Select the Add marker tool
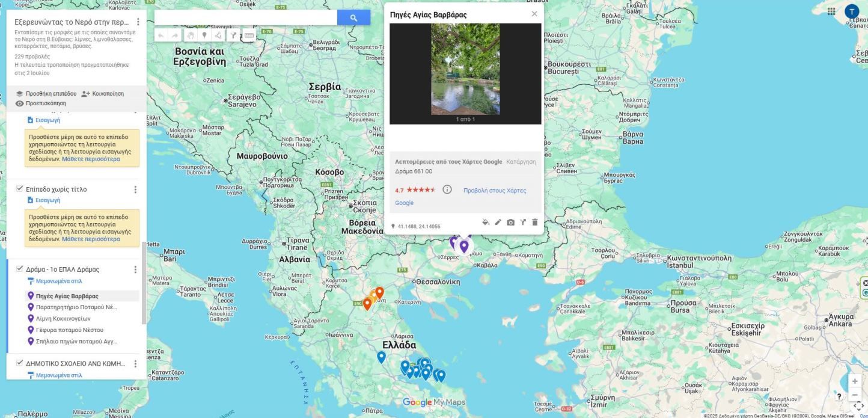 204,35
